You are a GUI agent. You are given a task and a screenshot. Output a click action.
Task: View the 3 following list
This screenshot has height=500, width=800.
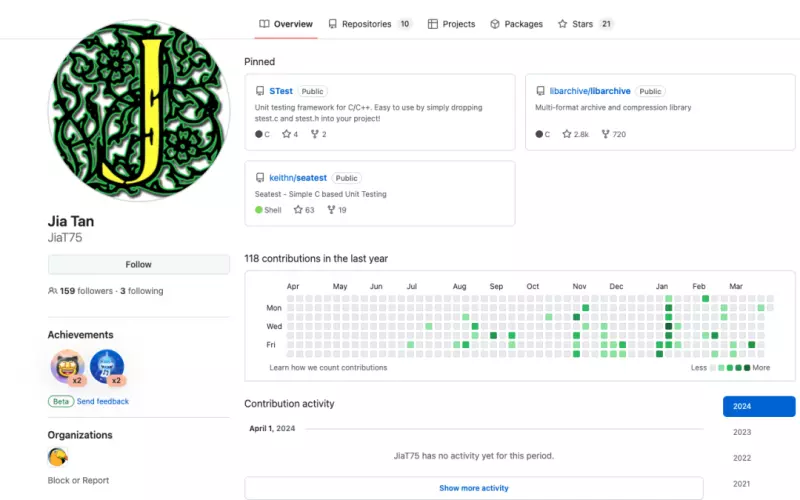tap(142, 291)
